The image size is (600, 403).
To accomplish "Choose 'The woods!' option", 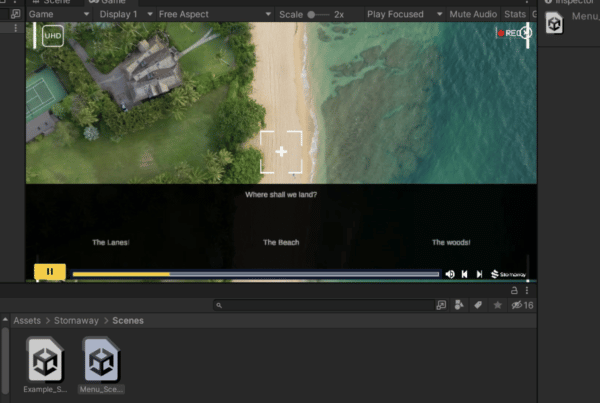I will coord(451,242).
